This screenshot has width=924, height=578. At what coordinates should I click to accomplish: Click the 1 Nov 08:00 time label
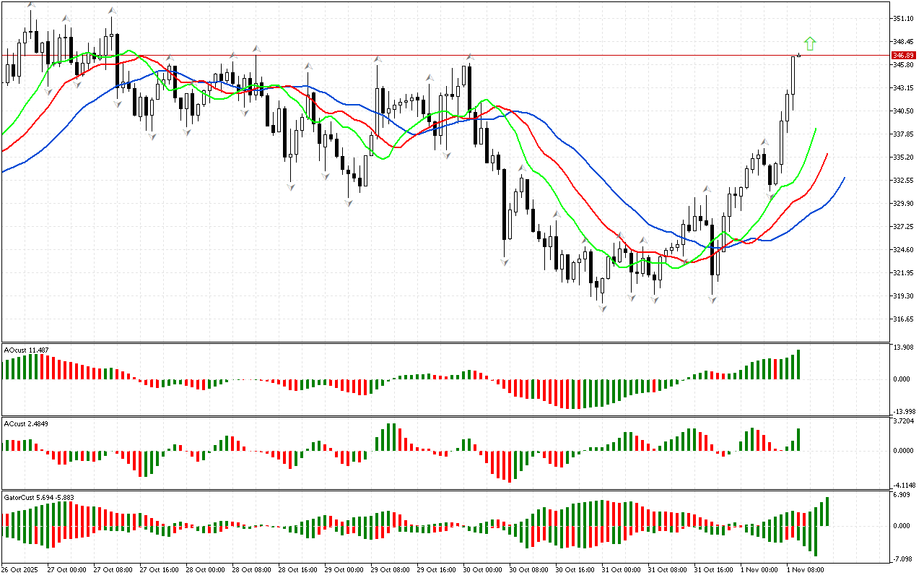click(x=804, y=570)
